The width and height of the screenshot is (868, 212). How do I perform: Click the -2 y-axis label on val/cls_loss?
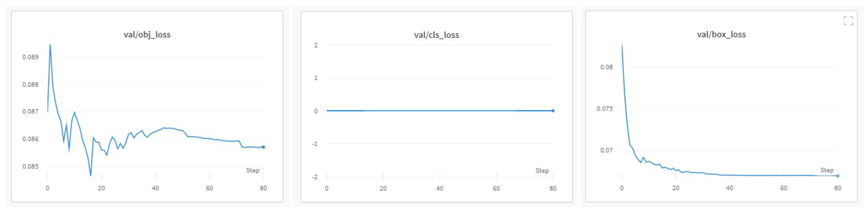[315, 177]
